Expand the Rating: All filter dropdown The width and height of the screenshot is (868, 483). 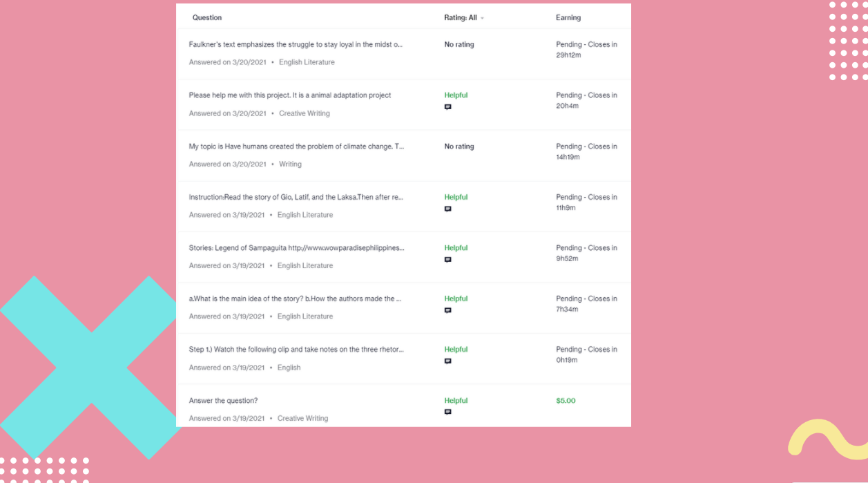(464, 18)
